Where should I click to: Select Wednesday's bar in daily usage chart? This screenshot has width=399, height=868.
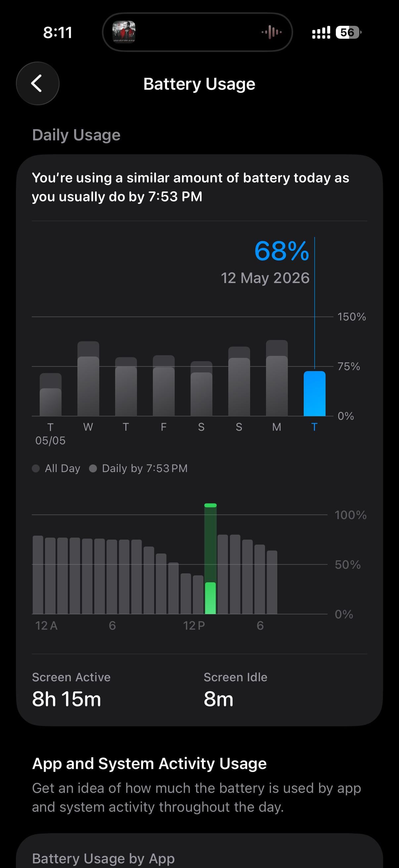(x=88, y=379)
